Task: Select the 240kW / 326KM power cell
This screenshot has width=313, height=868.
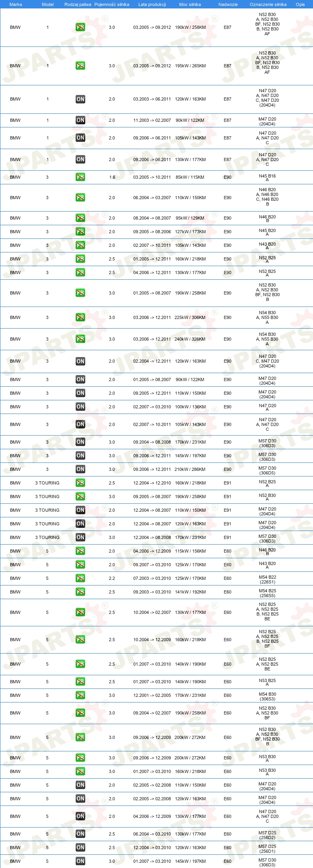Action: (190, 339)
